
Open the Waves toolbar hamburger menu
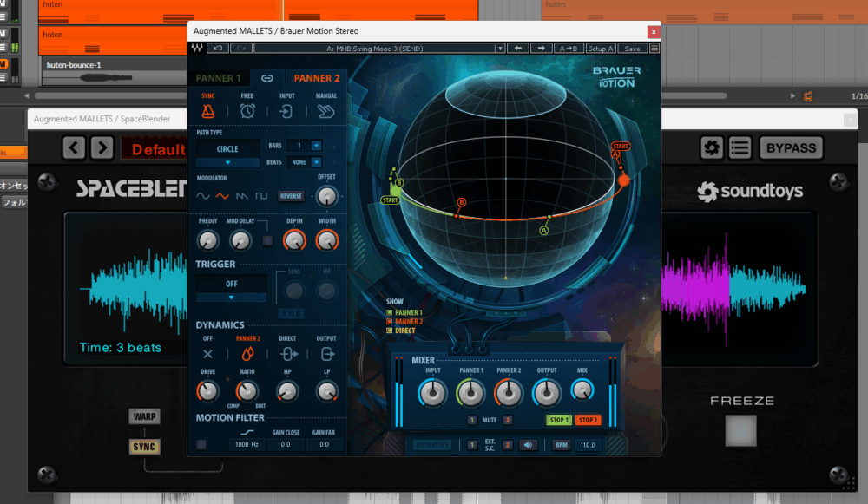tap(654, 49)
